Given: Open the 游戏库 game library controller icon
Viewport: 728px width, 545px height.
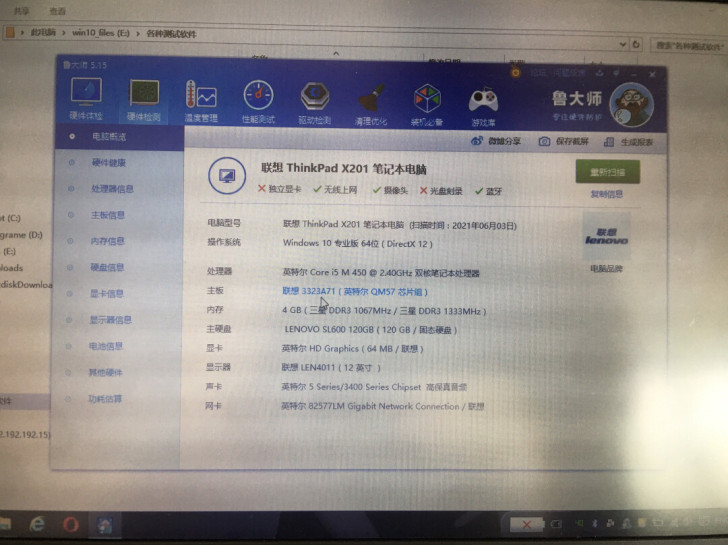Looking at the screenshot, I should (483, 106).
